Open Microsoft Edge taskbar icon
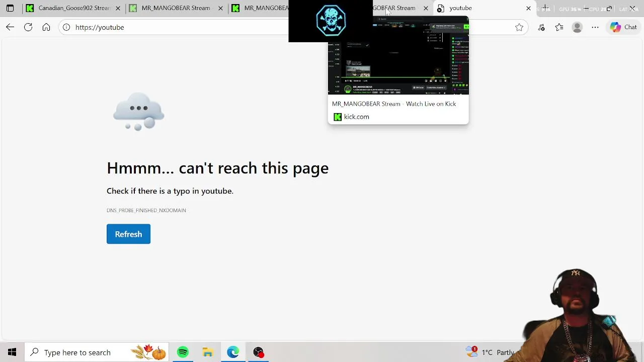 pos(233,352)
